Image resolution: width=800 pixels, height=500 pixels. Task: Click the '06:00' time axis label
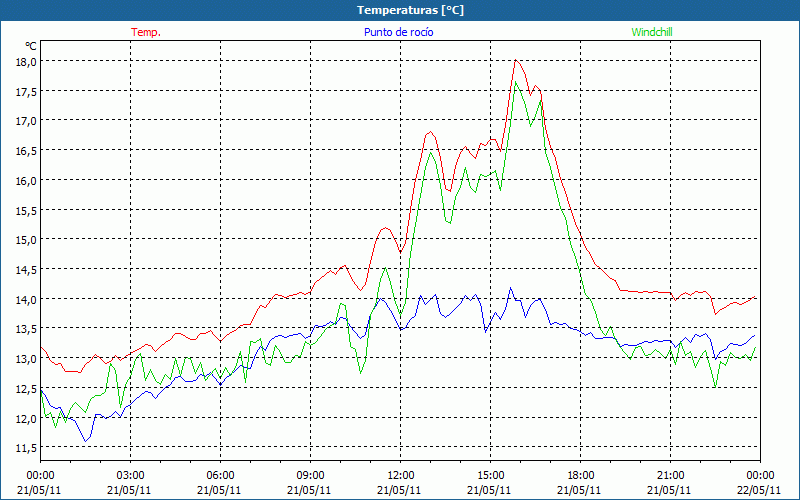coord(220,476)
